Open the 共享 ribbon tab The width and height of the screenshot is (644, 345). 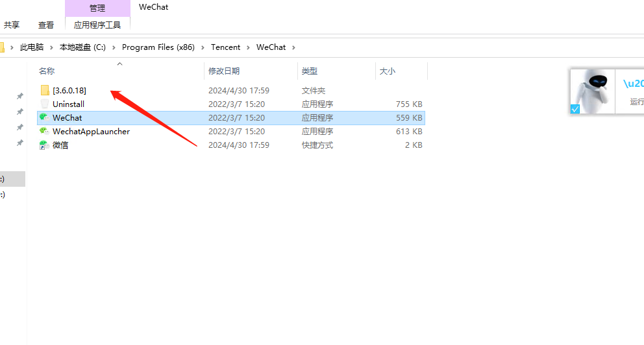[x=12, y=25]
